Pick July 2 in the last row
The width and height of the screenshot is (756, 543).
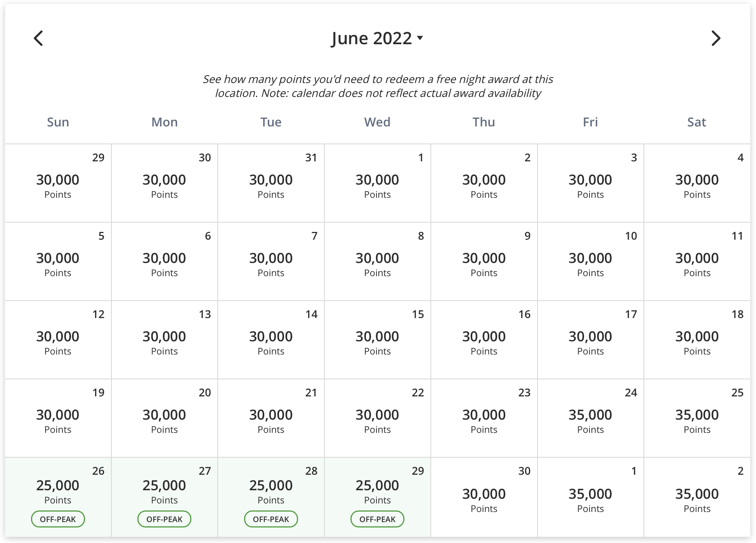point(697,497)
